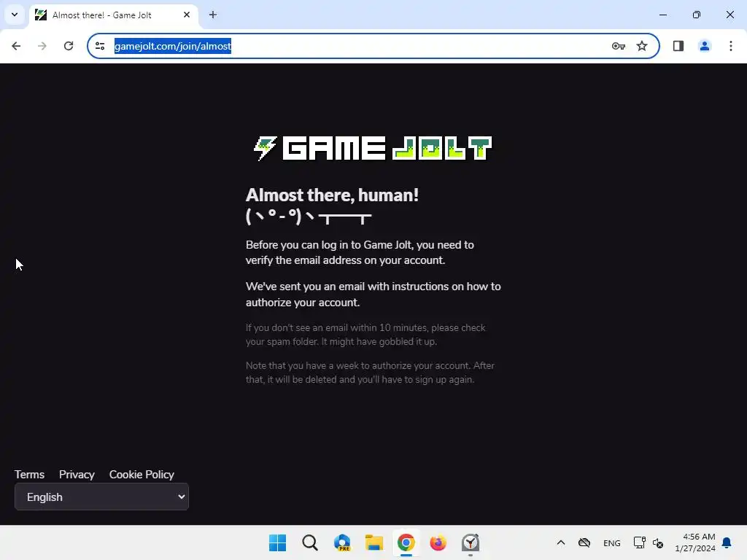
Task: Open Chrome's three-dot menu
Action: (x=731, y=46)
